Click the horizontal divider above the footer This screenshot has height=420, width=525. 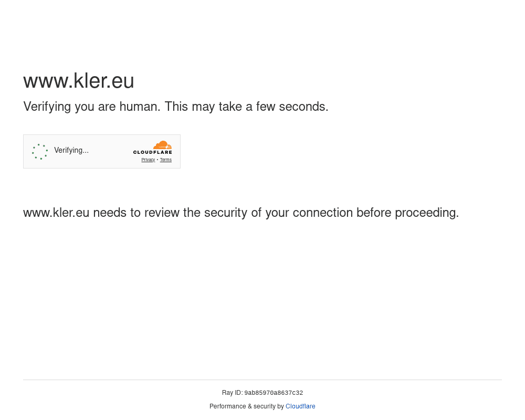click(262, 380)
